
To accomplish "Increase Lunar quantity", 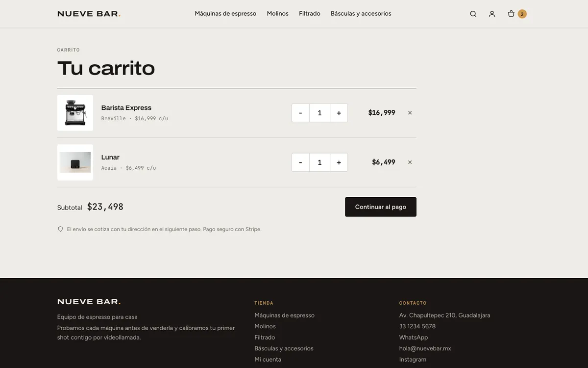I will point(339,162).
